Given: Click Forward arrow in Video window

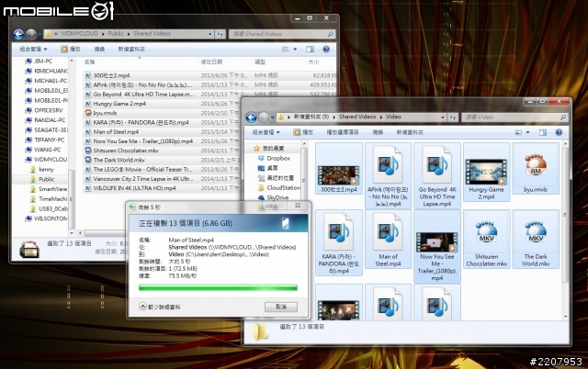Looking at the screenshot, I should click(265, 117).
